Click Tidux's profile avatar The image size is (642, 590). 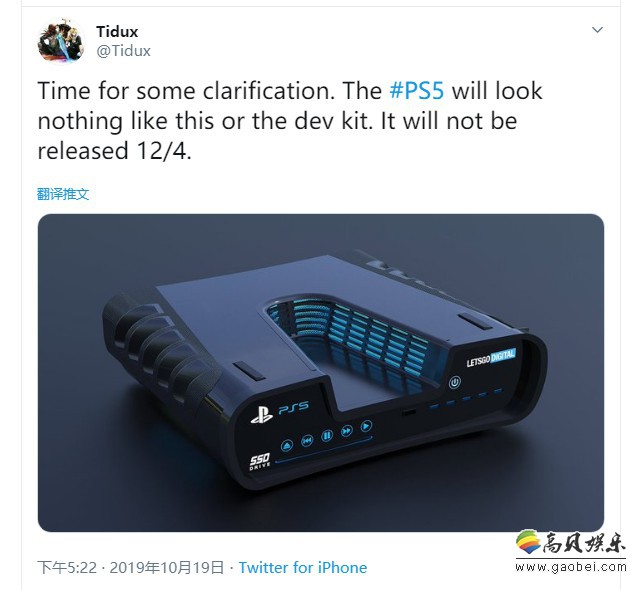point(61,41)
